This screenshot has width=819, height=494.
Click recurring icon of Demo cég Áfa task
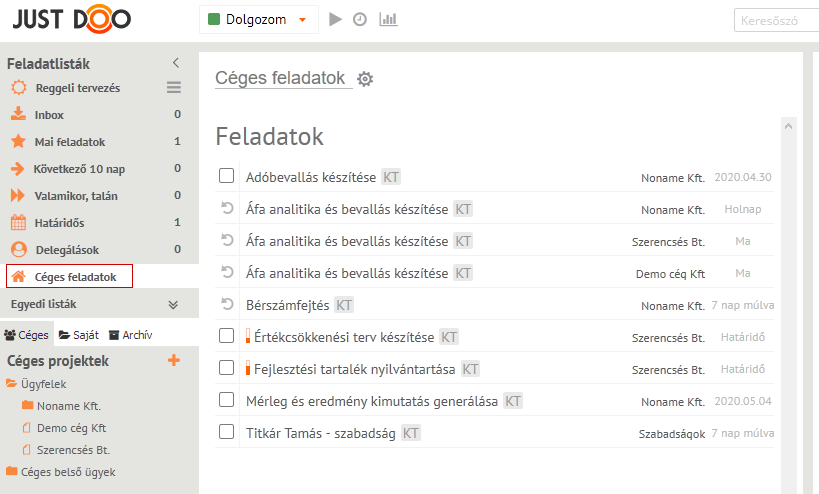227,272
